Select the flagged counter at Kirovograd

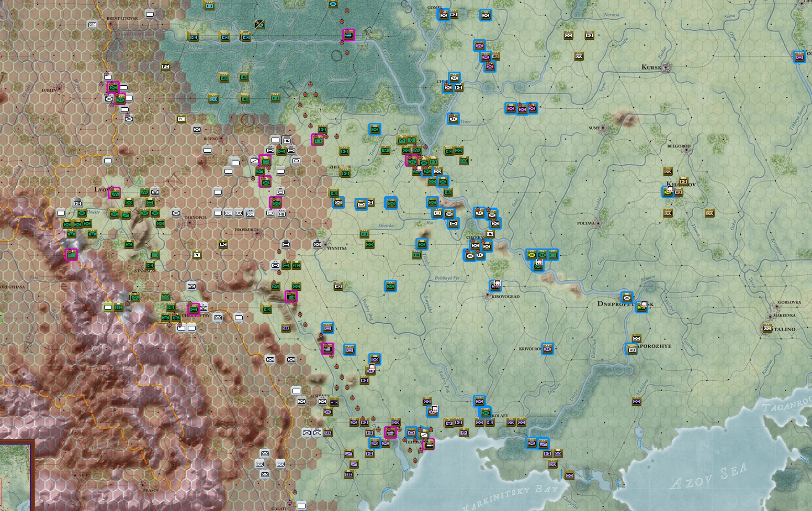pos(495,286)
